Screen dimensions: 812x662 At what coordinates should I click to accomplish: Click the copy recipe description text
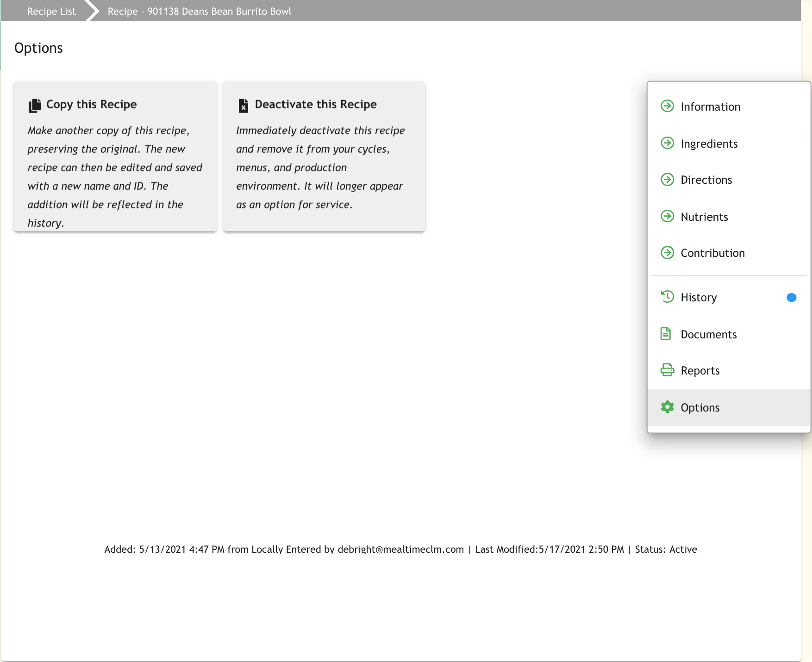click(115, 176)
